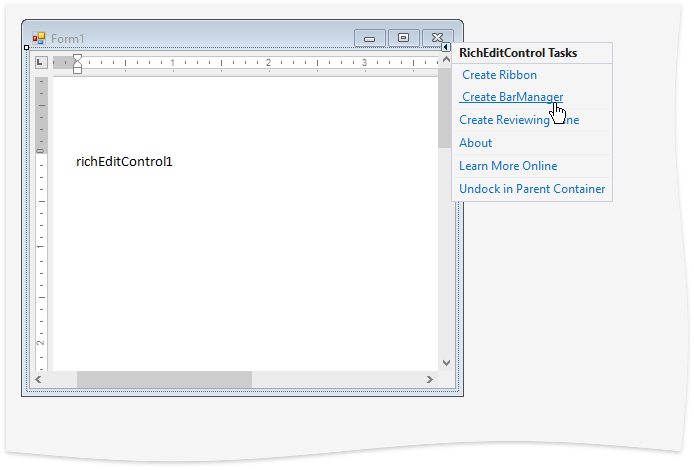Open the Learn More Online link
The height and width of the screenshot is (470, 694).
(508, 166)
